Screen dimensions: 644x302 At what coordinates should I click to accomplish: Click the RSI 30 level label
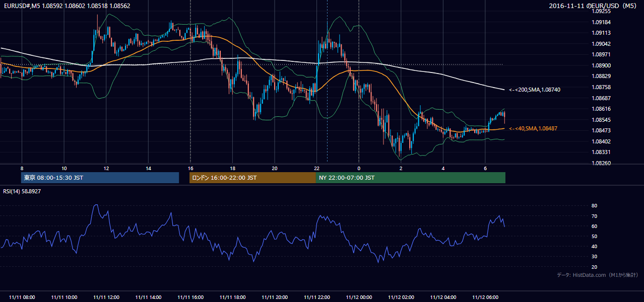pyautogui.click(x=594, y=257)
